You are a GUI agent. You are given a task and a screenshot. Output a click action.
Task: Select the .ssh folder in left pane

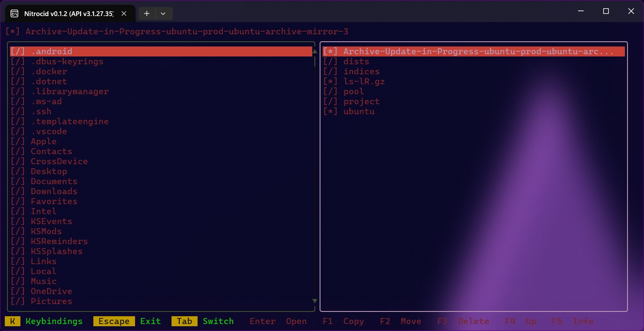point(41,111)
